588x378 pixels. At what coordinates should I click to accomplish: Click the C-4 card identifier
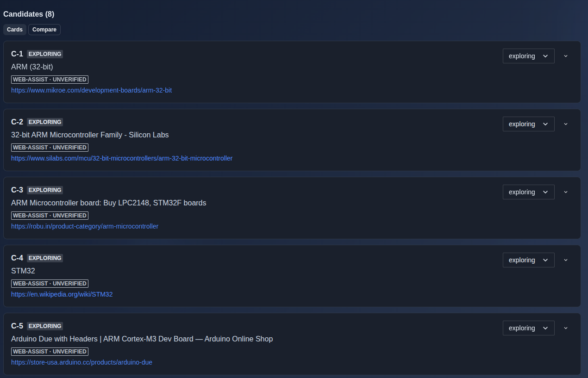[17, 258]
